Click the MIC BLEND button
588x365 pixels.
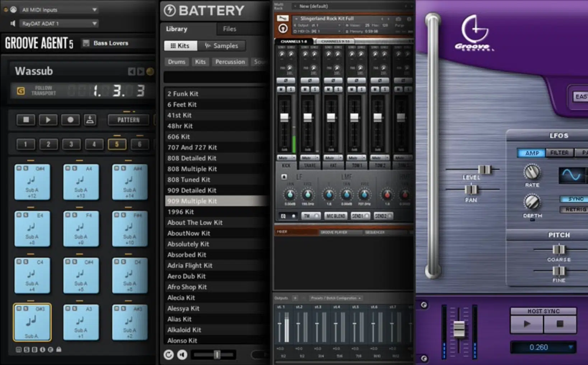pyautogui.click(x=335, y=216)
